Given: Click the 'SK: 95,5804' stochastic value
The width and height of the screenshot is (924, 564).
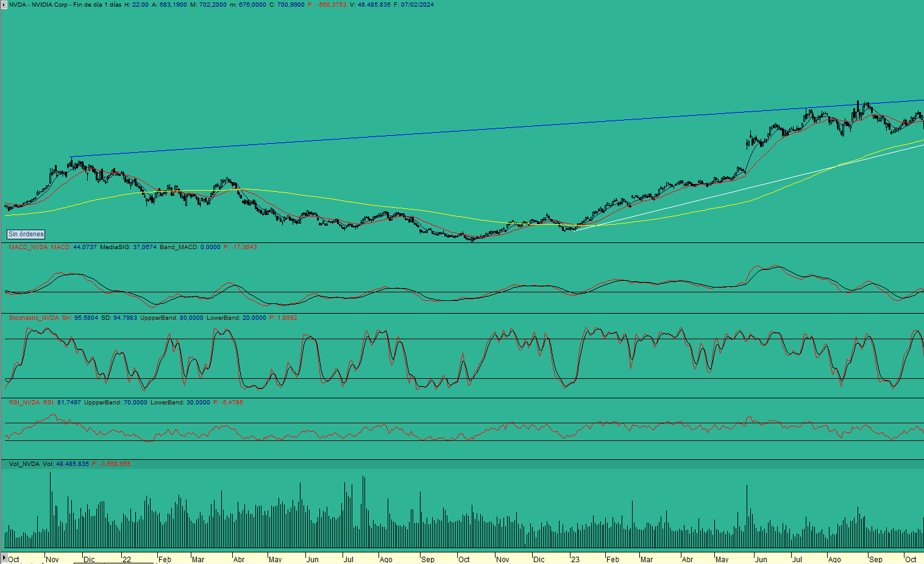Looking at the screenshot, I should [80, 318].
